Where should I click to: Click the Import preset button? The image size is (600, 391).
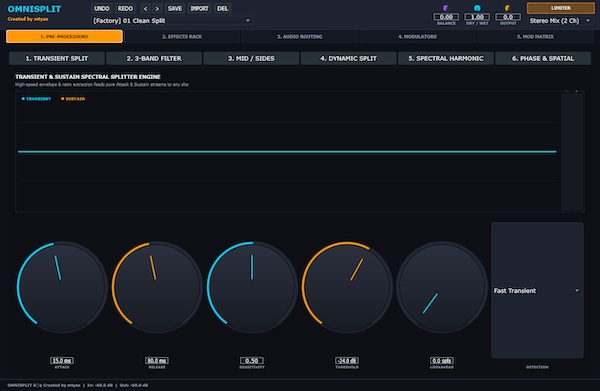[x=199, y=8]
